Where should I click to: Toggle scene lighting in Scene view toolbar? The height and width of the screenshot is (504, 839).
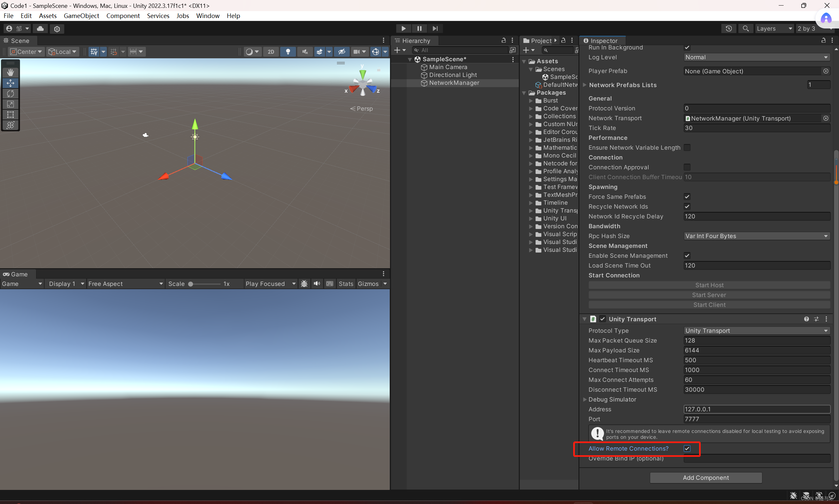(x=288, y=52)
